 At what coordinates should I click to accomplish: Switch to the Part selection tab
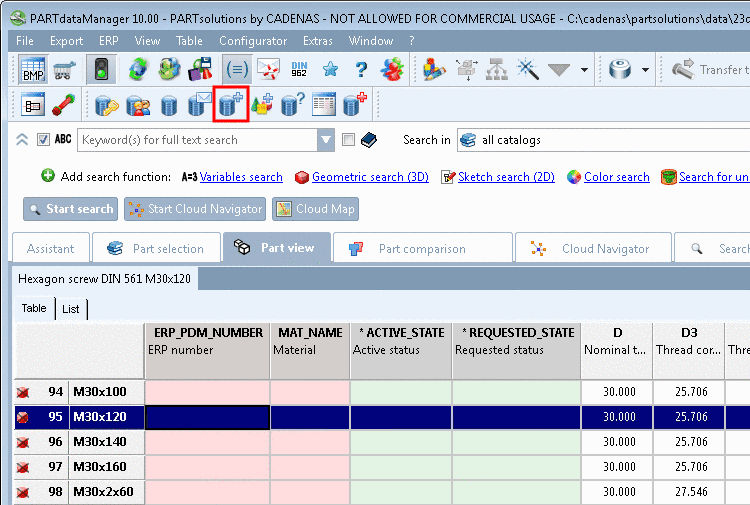click(x=156, y=248)
